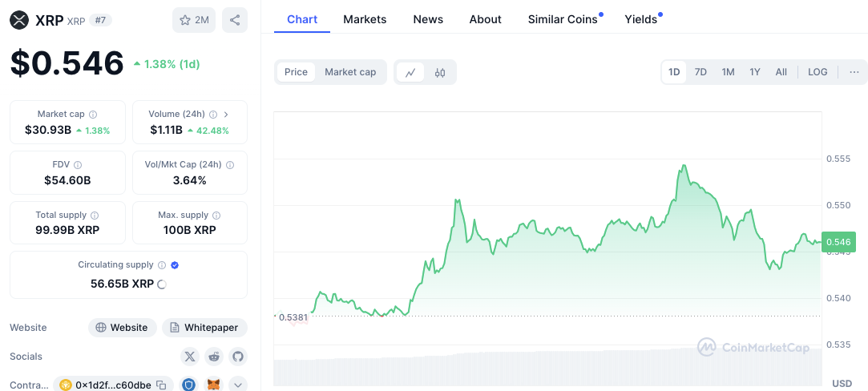The image size is (868, 391).
Task: Open Market cap info tooltip icon
Action: 93,115
